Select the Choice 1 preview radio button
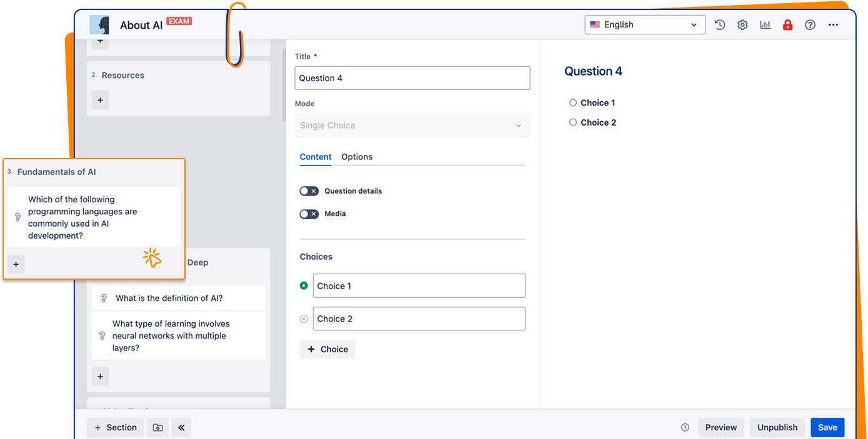 coord(573,103)
